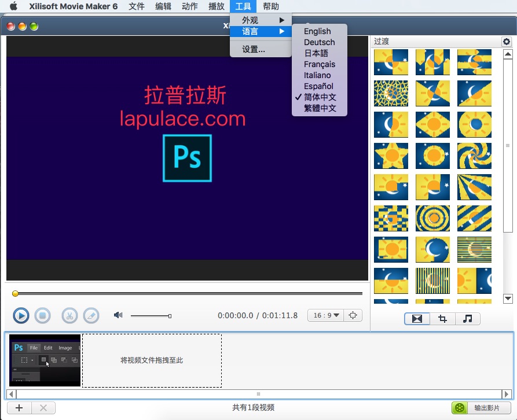Open transitions panel settings gear
The height and width of the screenshot is (420, 517).
507,42
